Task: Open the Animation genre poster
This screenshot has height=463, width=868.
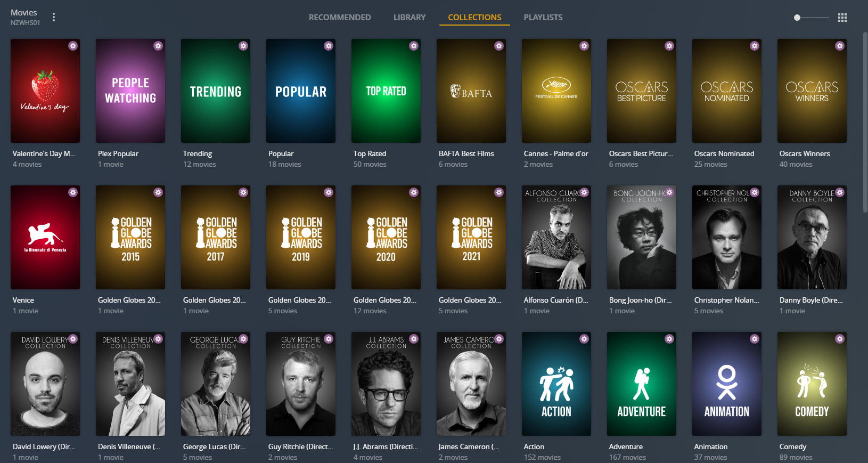Action: (727, 384)
